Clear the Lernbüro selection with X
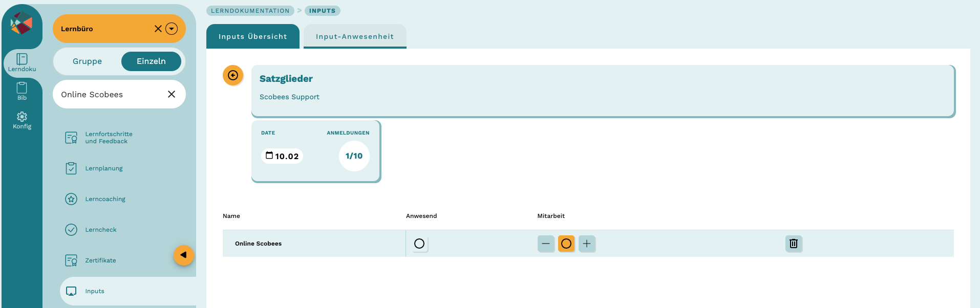Screen dimensions: 980x308 click(x=158, y=29)
